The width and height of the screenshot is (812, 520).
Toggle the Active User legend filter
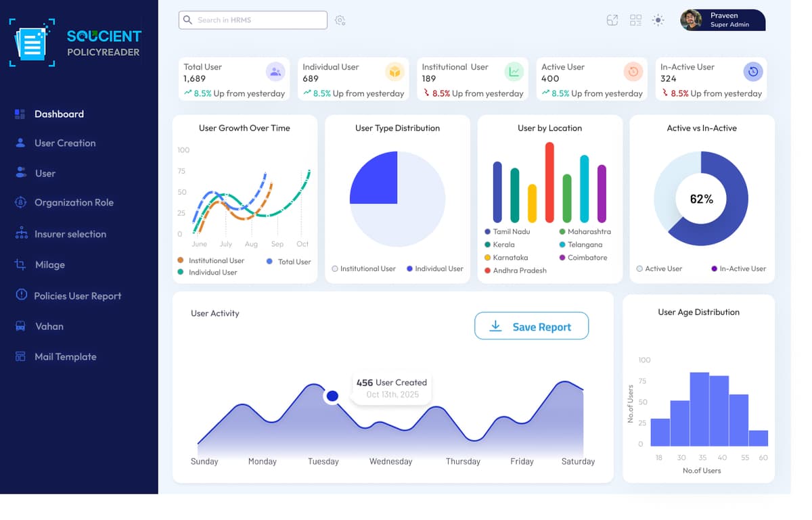point(660,268)
